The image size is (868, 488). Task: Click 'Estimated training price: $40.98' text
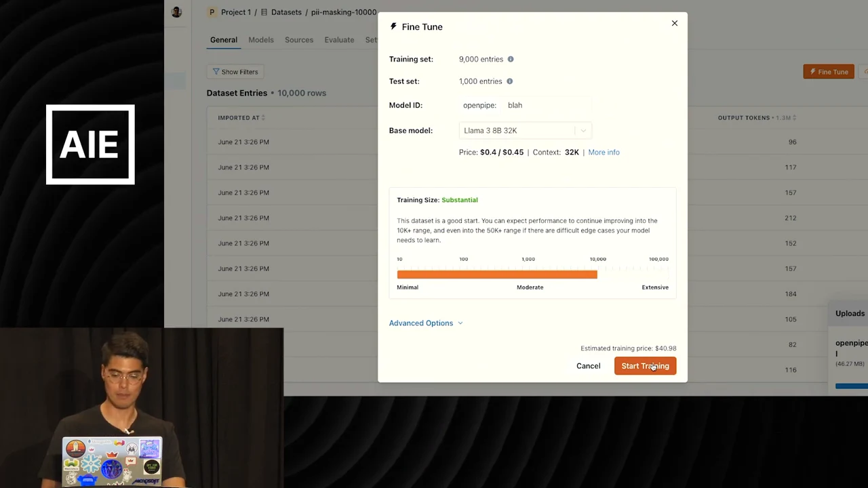click(628, 348)
